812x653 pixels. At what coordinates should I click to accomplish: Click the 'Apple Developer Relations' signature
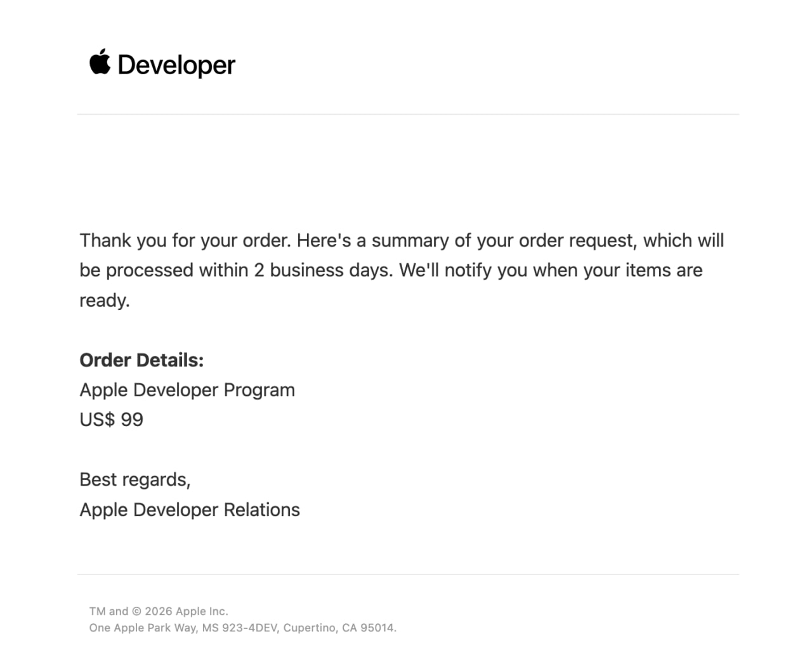(x=190, y=510)
